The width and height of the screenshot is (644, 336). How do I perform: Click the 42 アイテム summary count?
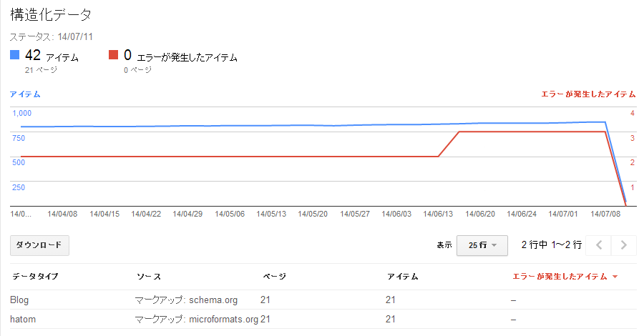(52, 55)
